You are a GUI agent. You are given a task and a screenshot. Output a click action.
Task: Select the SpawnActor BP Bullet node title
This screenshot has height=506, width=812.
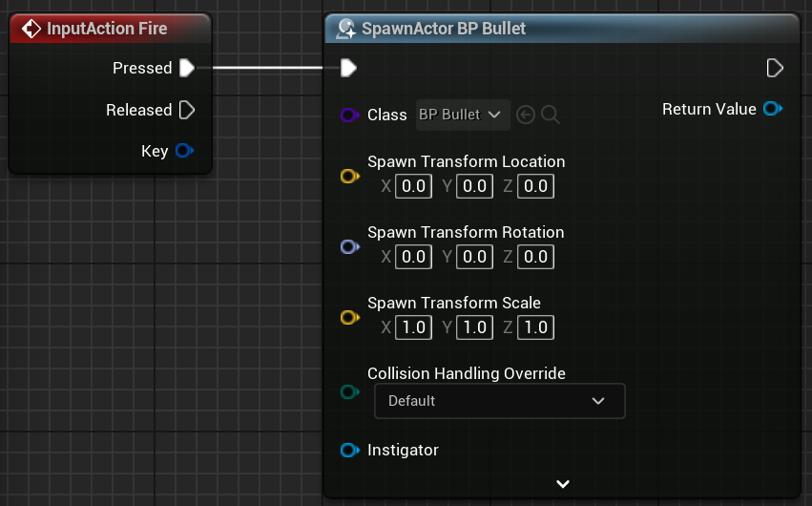pyautogui.click(x=444, y=29)
